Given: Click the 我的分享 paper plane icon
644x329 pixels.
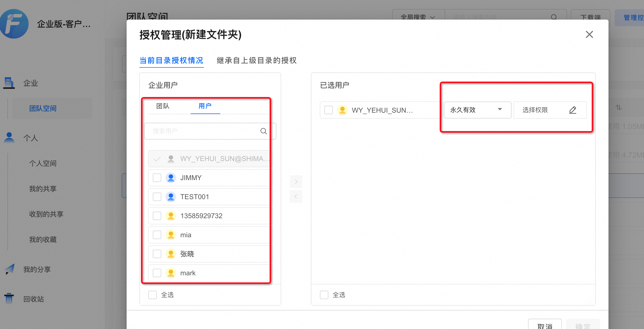Looking at the screenshot, I should point(10,269).
